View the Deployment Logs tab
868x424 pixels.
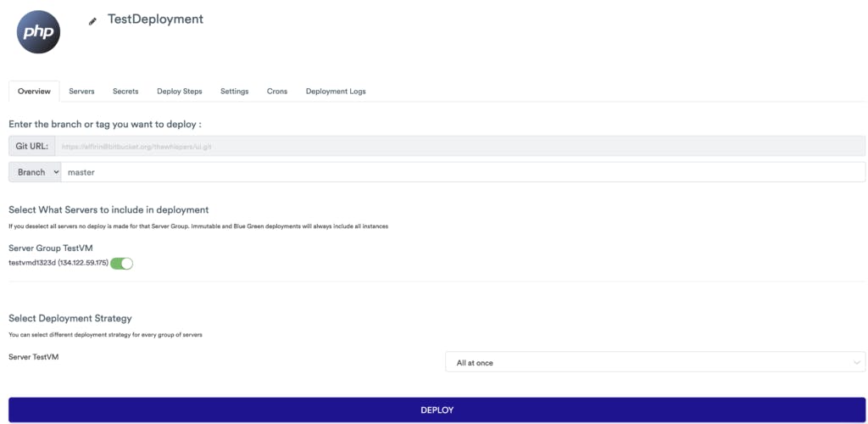336,92
